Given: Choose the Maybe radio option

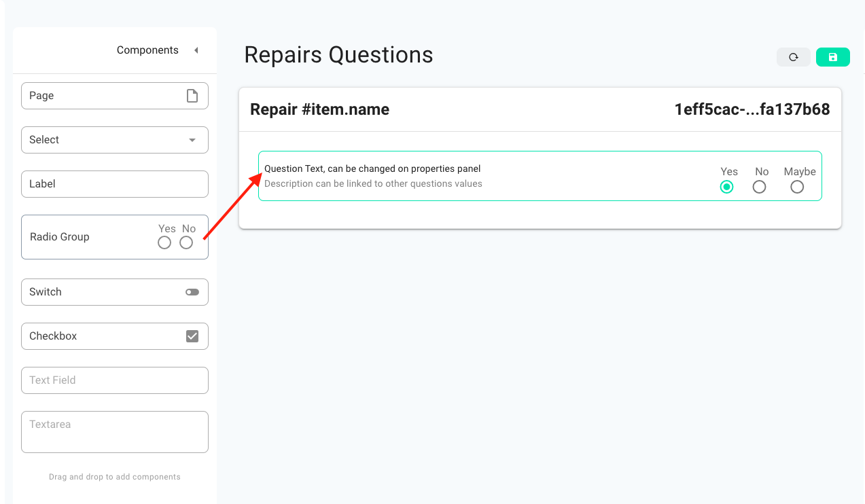Looking at the screenshot, I should click(797, 187).
